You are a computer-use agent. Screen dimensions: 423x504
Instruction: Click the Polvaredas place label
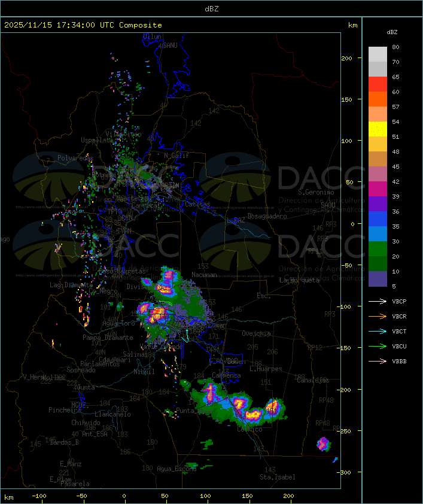(x=75, y=158)
